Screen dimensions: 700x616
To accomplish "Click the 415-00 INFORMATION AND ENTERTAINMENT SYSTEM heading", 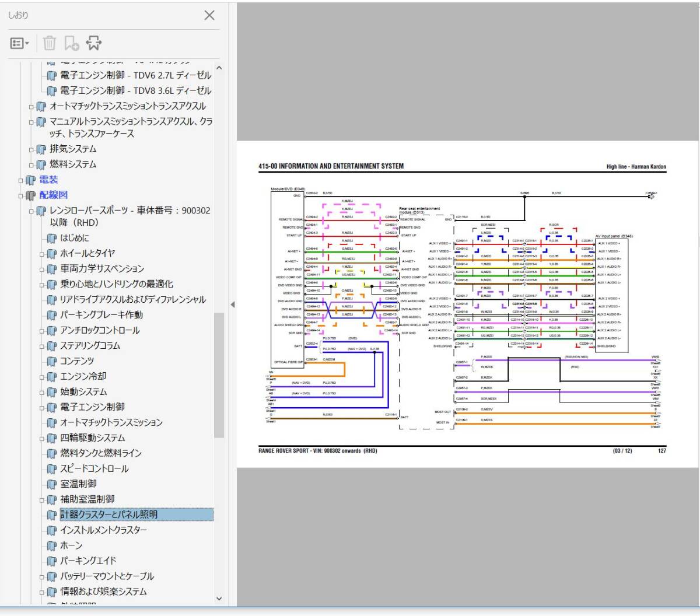I will point(331,166).
